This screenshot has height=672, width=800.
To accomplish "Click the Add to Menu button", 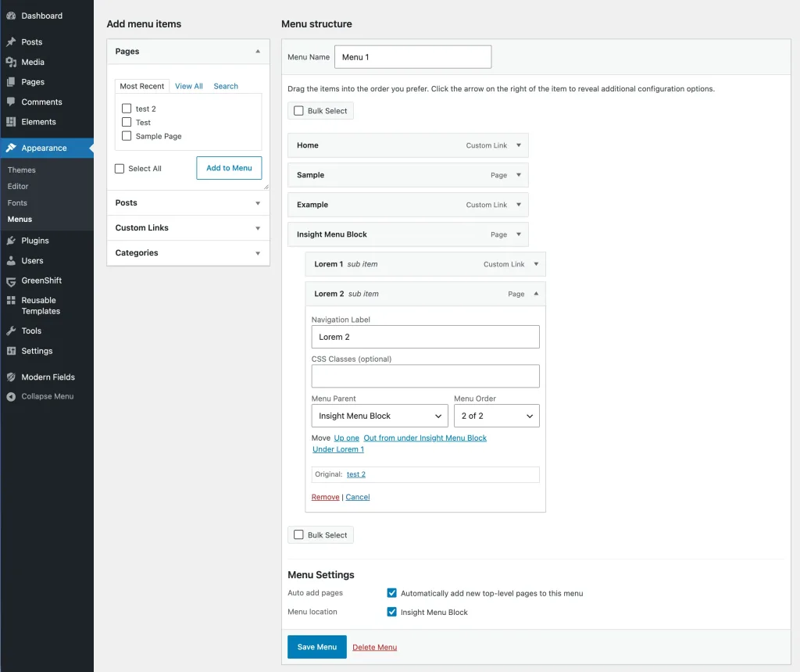I will (x=229, y=168).
